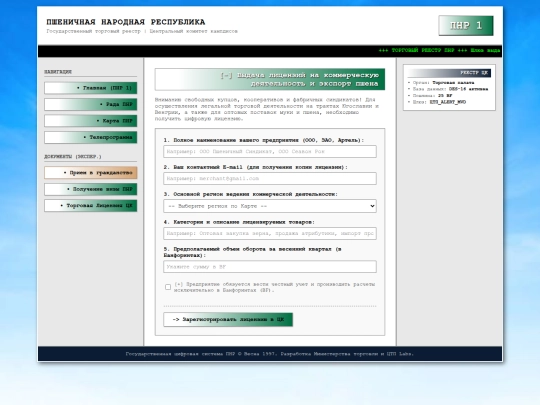This screenshot has width=540, height=405.
Task: Select the footer copyright text
Action: [270, 354]
